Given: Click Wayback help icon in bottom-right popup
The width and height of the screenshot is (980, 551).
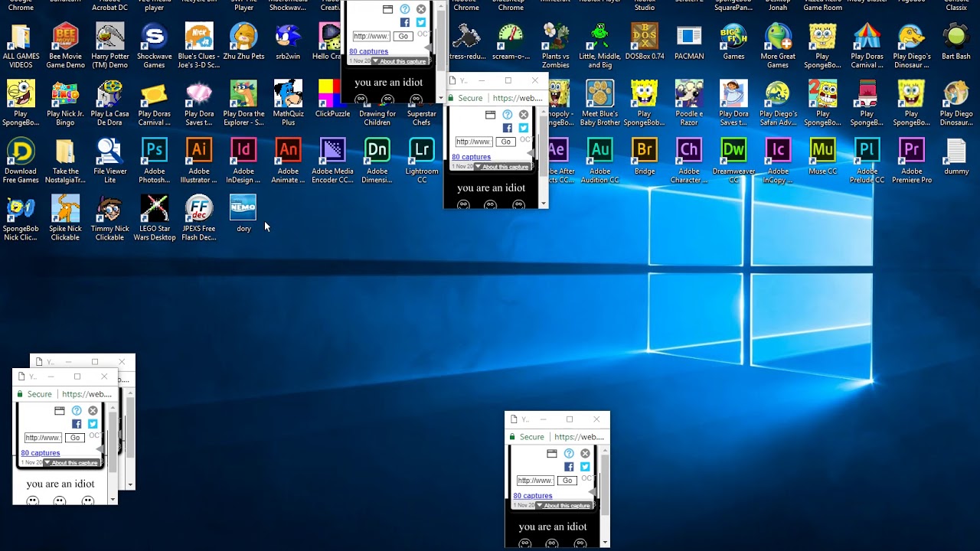Looking at the screenshot, I should (569, 453).
